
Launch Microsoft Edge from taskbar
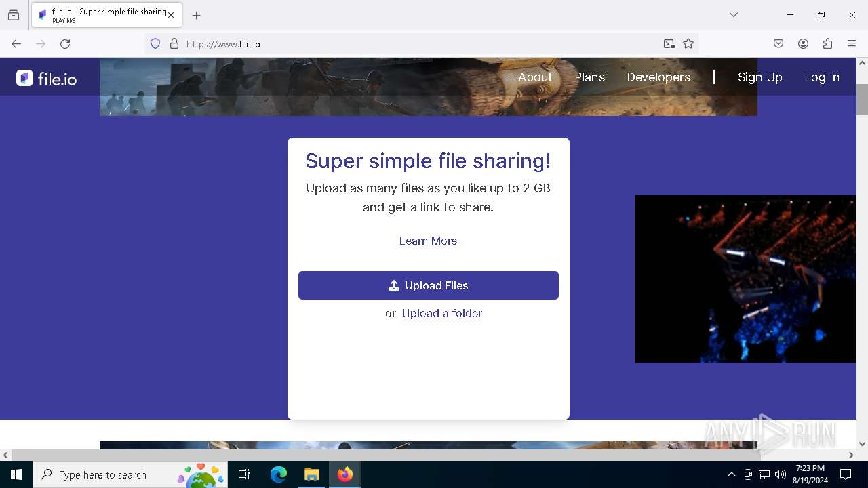click(x=279, y=474)
